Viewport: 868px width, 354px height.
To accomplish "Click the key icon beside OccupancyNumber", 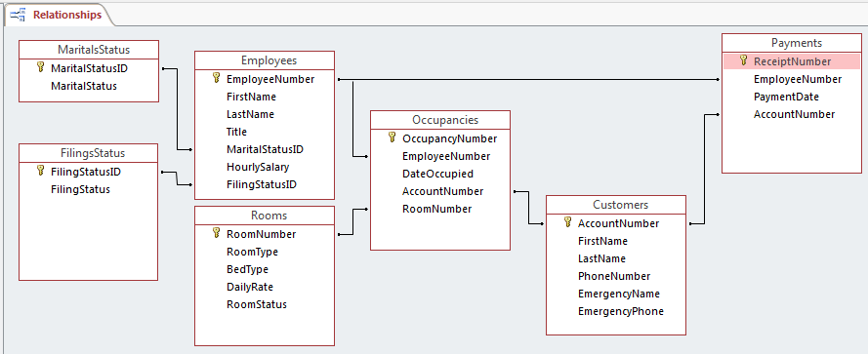I will point(393,138).
